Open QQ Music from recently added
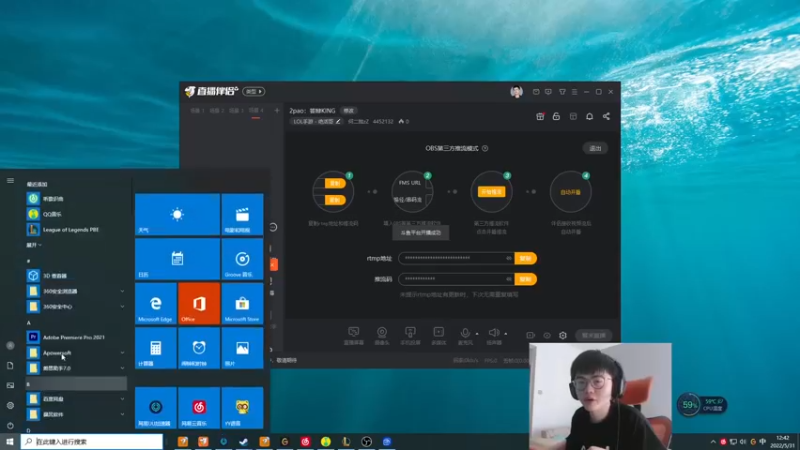 (x=77, y=214)
